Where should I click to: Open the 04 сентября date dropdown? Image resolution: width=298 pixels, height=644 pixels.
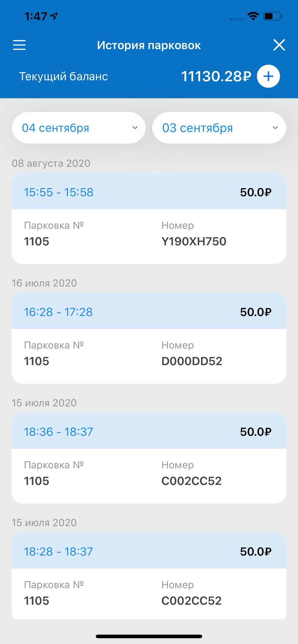(x=79, y=128)
